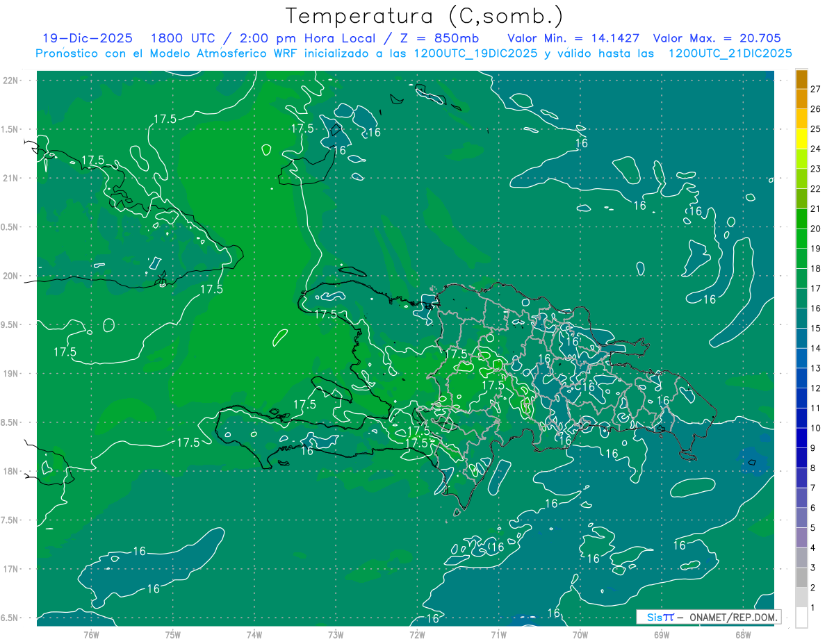Click the purple color scale segment between 5 and 6
The width and height of the screenshot is (834, 644).
point(801,518)
